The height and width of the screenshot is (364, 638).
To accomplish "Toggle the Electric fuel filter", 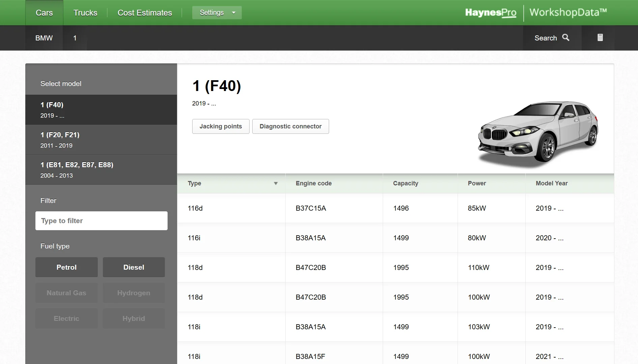I will tap(66, 318).
